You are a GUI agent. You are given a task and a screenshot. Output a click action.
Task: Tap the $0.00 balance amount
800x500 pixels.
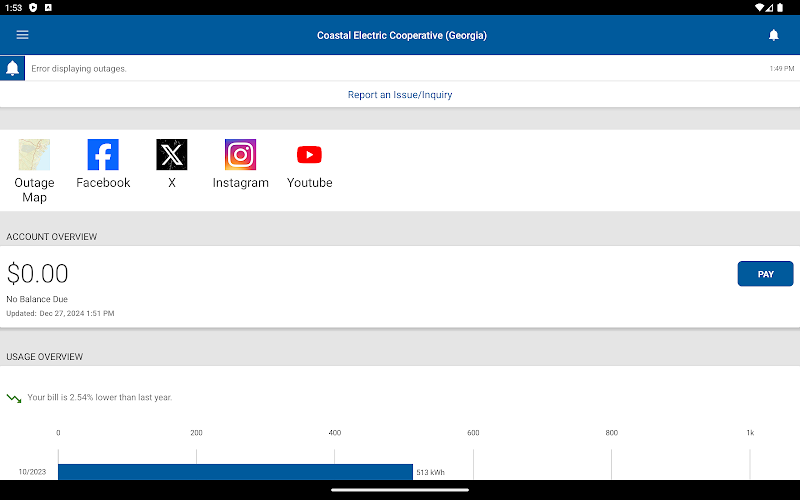tap(37, 273)
